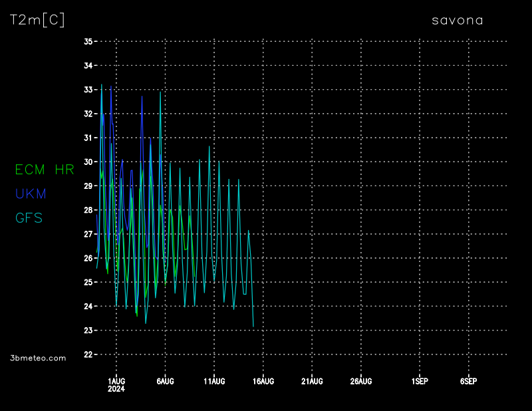Click the 33 degree y-axis label
532x411 pixels.
point(88,90)
